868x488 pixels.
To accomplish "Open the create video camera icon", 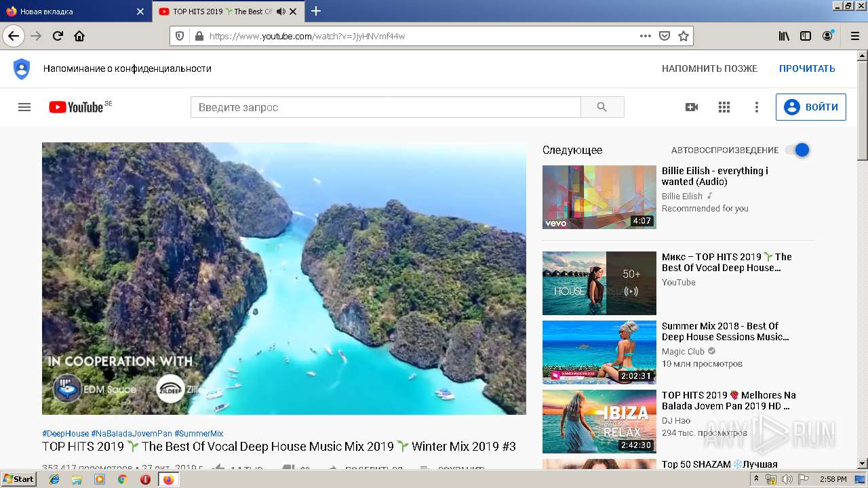I will [692, 107].
